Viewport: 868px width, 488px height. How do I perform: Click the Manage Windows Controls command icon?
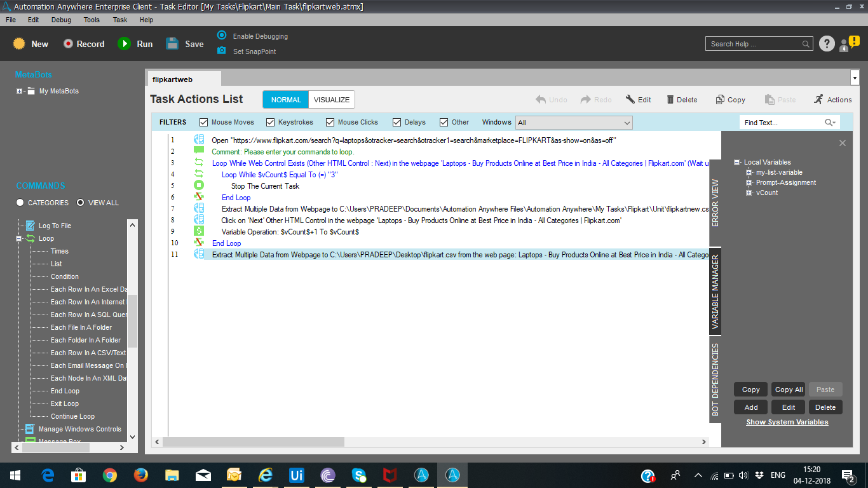pos(30,429)
